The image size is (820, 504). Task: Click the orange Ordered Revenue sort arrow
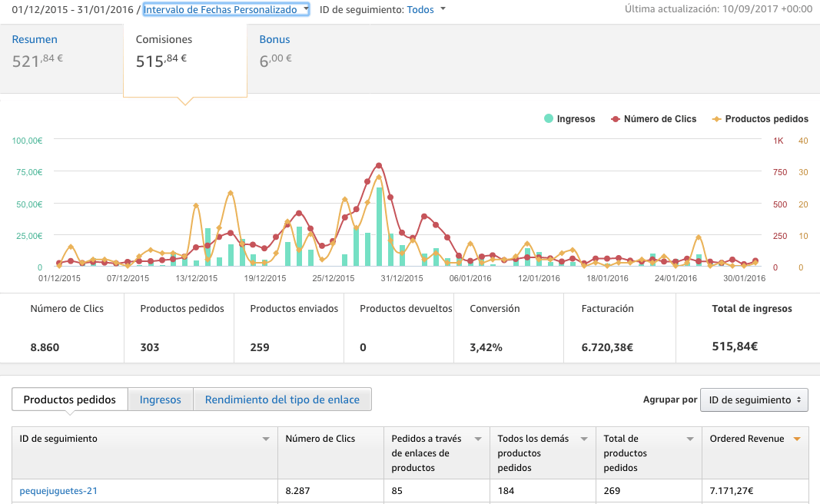(x=797, y=439)
